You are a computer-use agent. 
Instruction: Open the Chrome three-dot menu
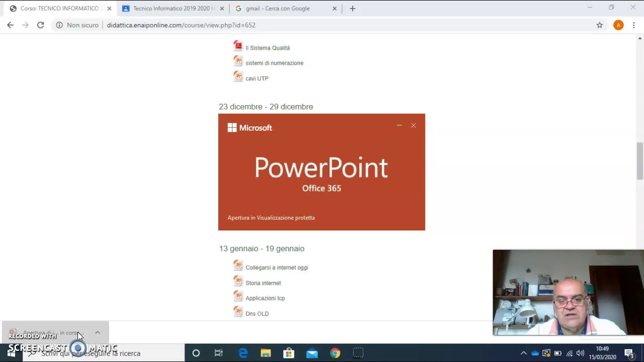[x=633, y=25]
